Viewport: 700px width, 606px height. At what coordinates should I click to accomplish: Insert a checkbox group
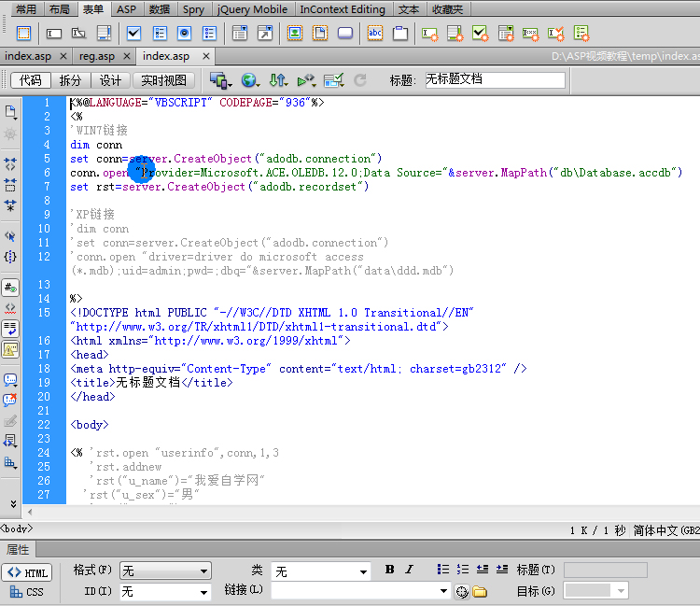click(x=160, y=33)
